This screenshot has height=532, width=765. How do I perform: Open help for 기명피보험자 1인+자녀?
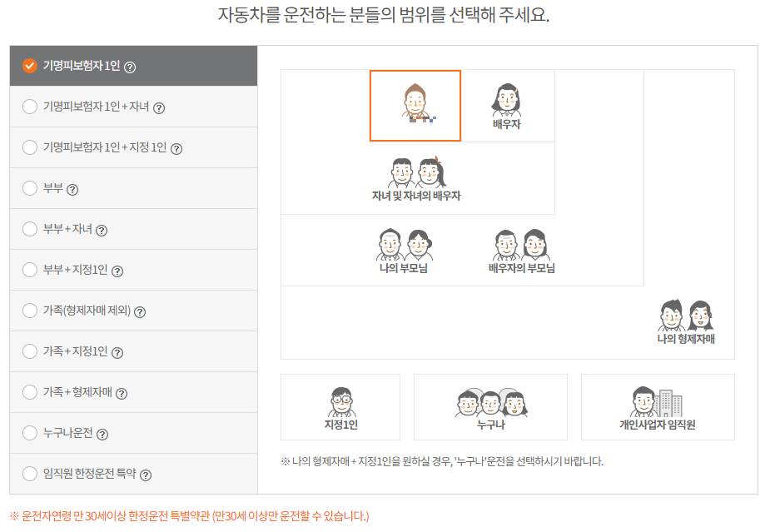click(x=159, y=108)
